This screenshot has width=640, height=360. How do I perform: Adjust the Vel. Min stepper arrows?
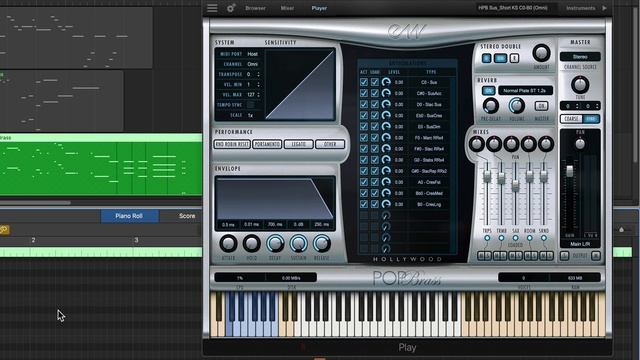258,84
